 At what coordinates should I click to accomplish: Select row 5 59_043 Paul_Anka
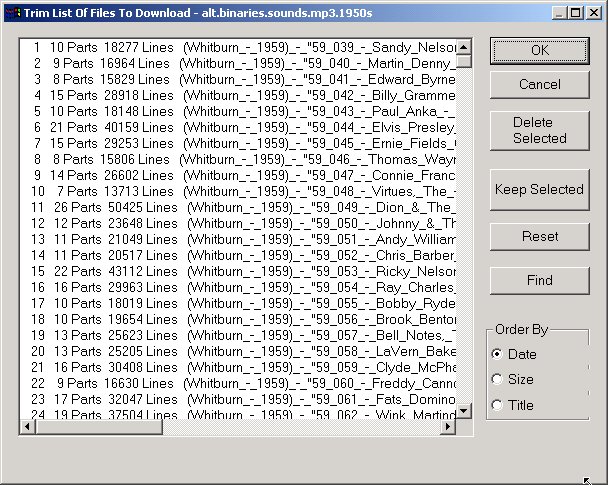click(x=238, y=111)
